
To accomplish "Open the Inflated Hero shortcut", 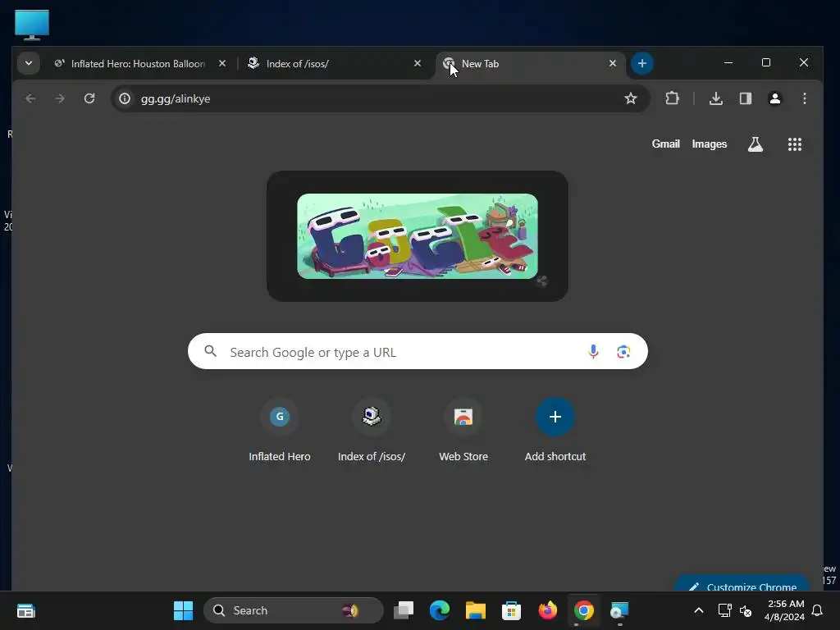I will 280,431.
